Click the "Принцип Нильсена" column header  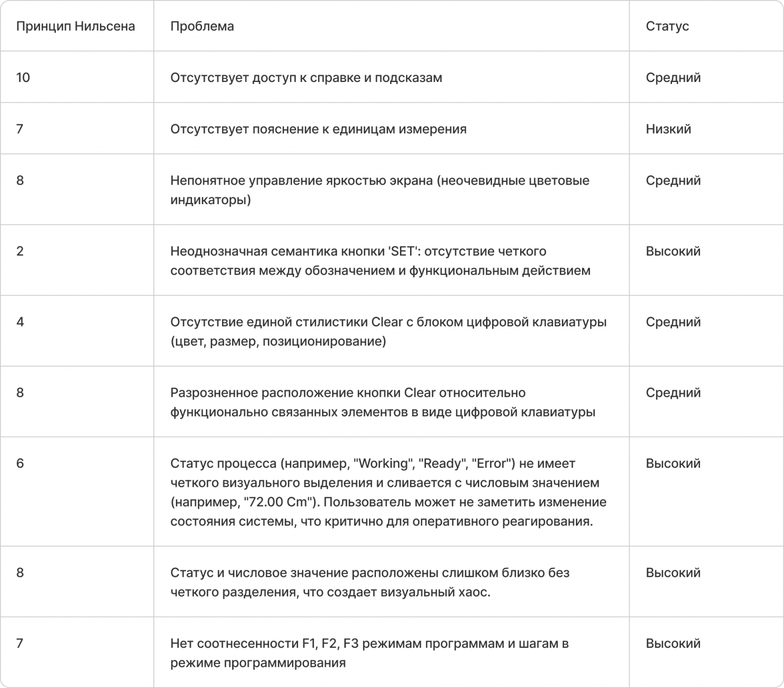click(75, 26)
